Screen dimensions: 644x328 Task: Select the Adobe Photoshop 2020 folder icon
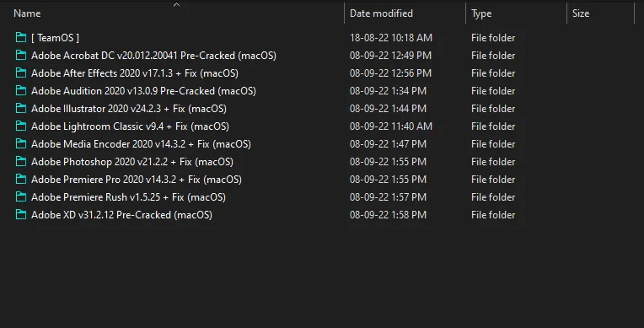(20, 161)
